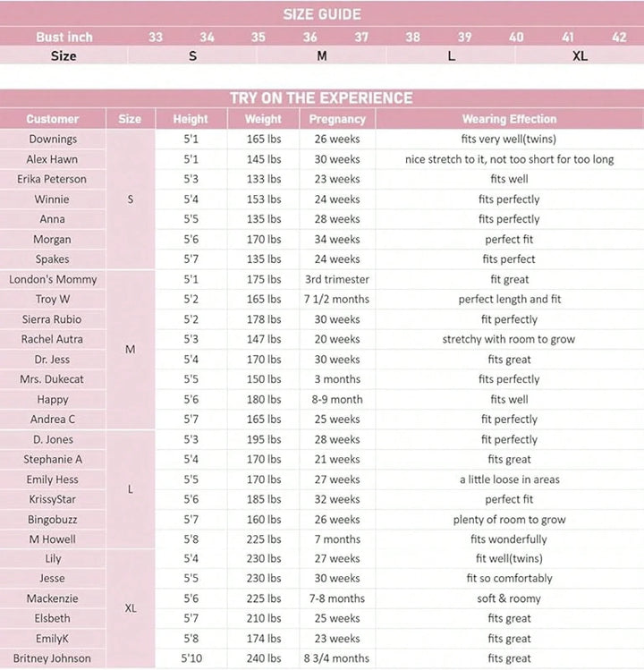The image size is (644, 670).
Task: Click customer name Mrs. Dukecat
Action: pos(53,379)
